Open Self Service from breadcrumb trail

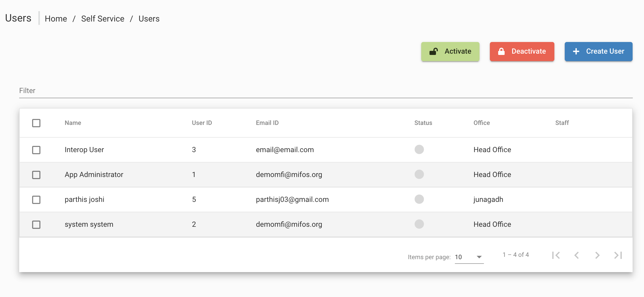pos(103,18)
